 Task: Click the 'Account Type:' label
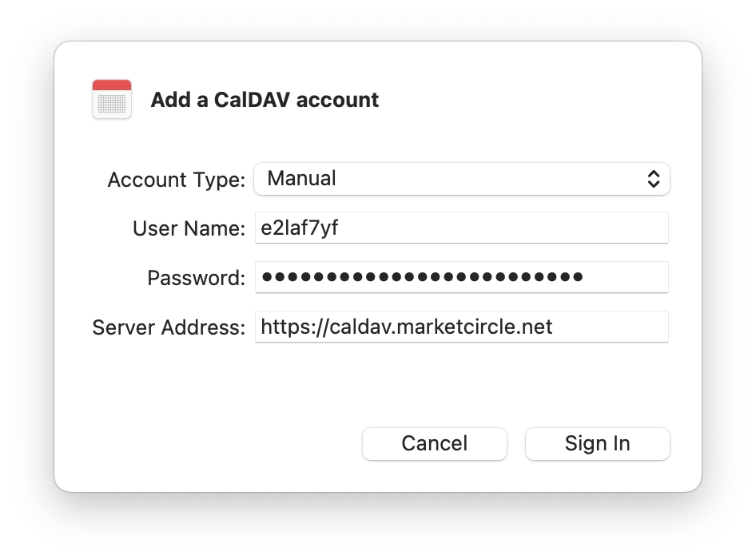click(x=176, y=180)
